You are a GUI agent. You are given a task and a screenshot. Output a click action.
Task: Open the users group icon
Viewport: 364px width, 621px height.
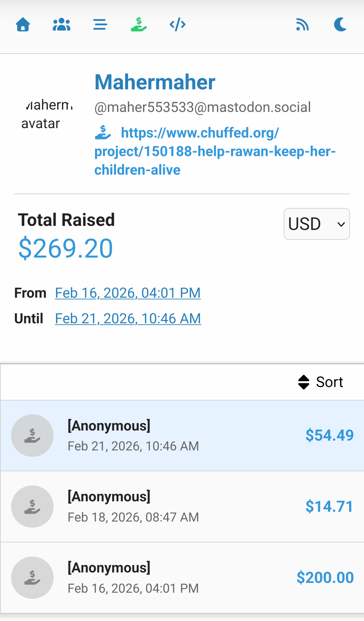pos(61,25)
